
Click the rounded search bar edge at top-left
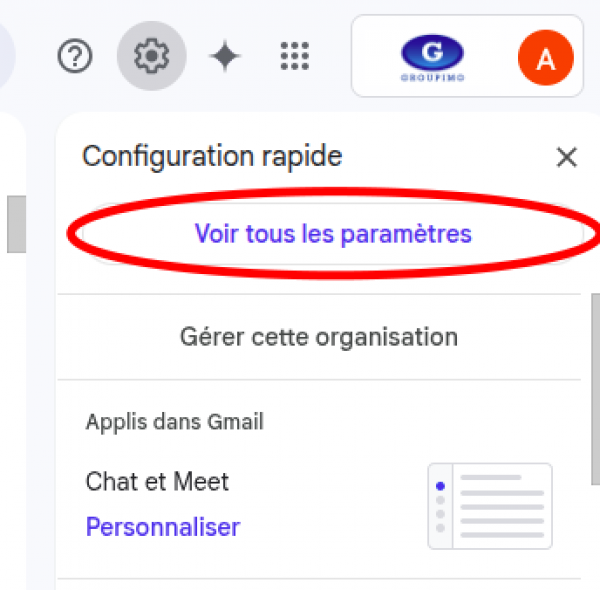pos(7,56)
